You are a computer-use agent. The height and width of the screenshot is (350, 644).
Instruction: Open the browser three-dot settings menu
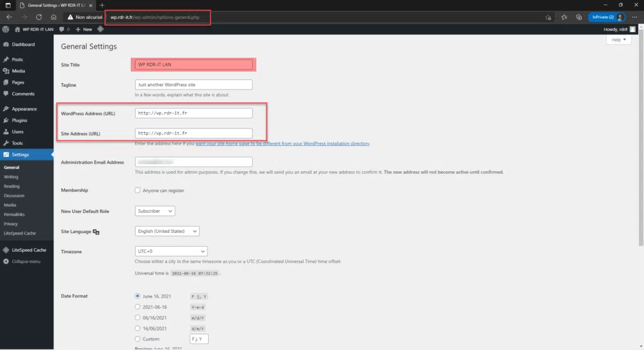635,17
